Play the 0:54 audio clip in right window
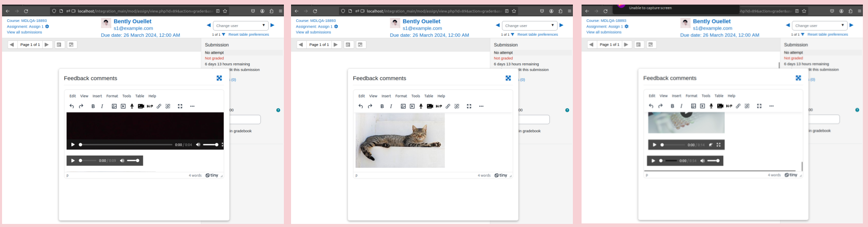The height and width of the screenshot is (227, 868). tap(653, 161)
